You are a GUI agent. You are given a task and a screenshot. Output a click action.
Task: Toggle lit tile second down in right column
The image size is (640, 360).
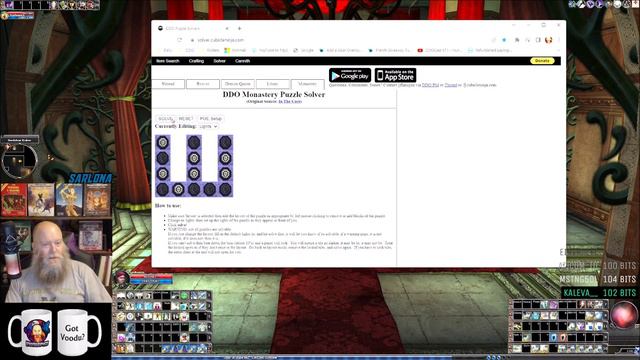[225, 158]
